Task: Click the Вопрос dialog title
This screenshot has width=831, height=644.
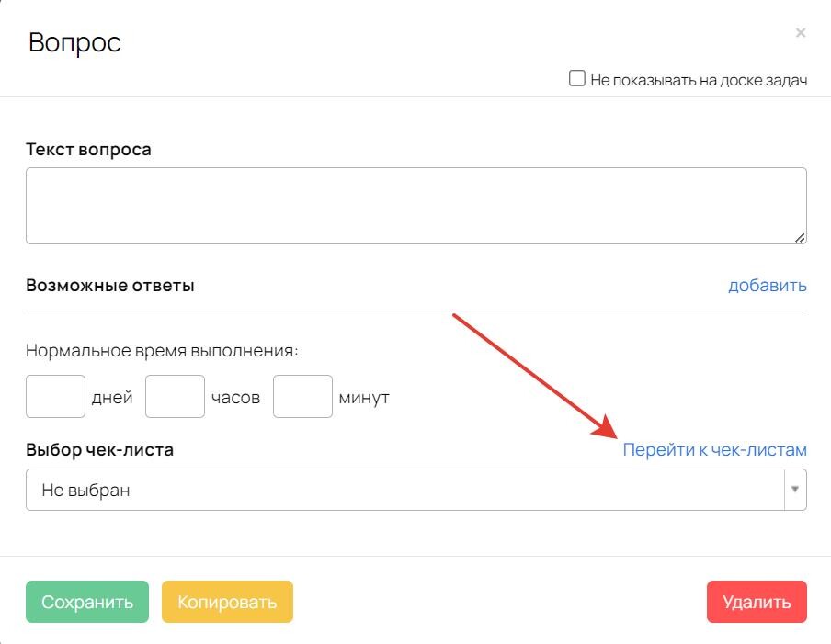Action: click(x=74, y=42)
